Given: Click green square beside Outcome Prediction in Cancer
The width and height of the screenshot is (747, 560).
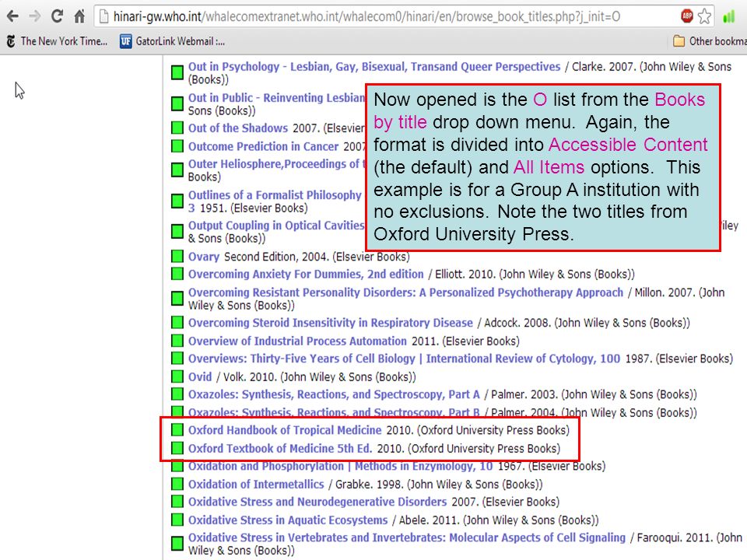Looking at the screenshot, I should pyautogui.click(x=177, y=145).
